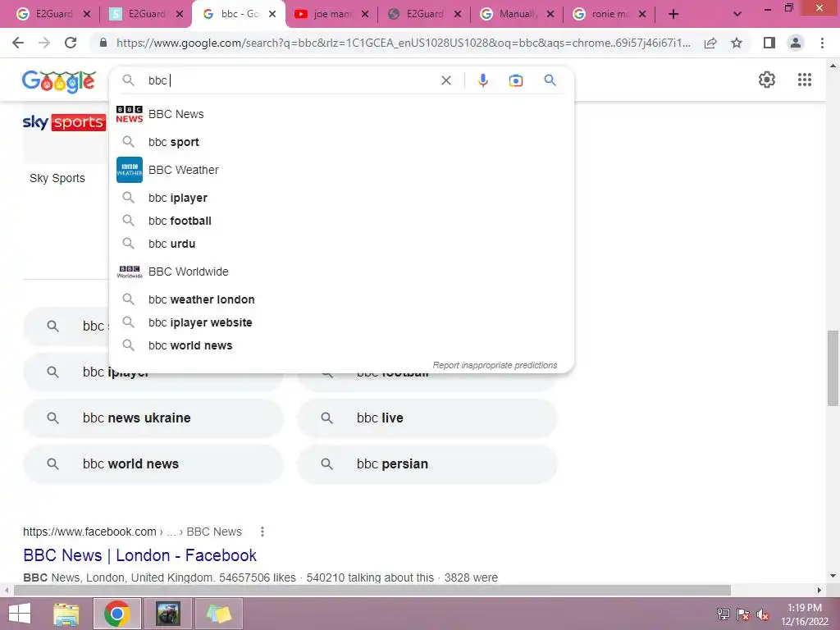The width and height of the screenshot is (840, 630).
Task: Start a search by voice
Action: coord(482,80)
